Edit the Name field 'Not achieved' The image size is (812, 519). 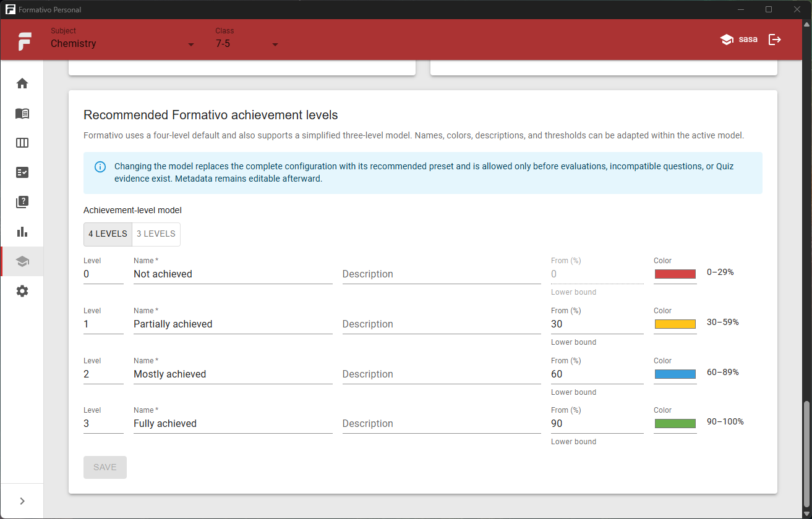click(233, 274)
